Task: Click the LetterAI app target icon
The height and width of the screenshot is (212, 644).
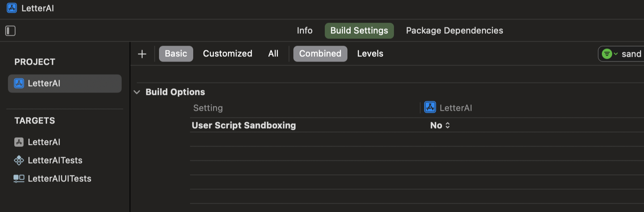Action: [19, 142]
